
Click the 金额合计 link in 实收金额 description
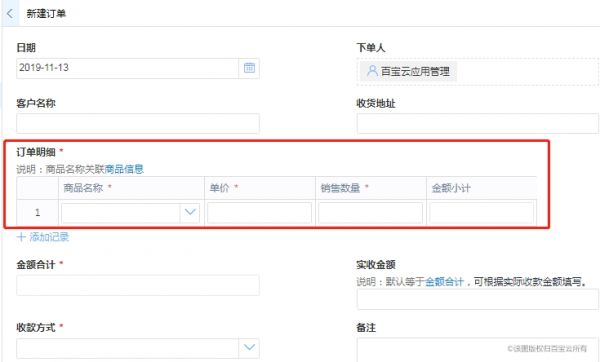(x=444, y=282)
